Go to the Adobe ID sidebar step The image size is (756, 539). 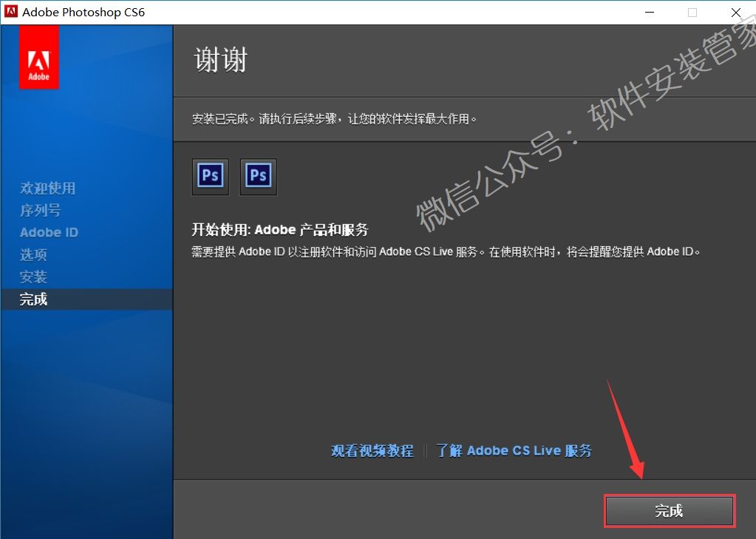49,232
